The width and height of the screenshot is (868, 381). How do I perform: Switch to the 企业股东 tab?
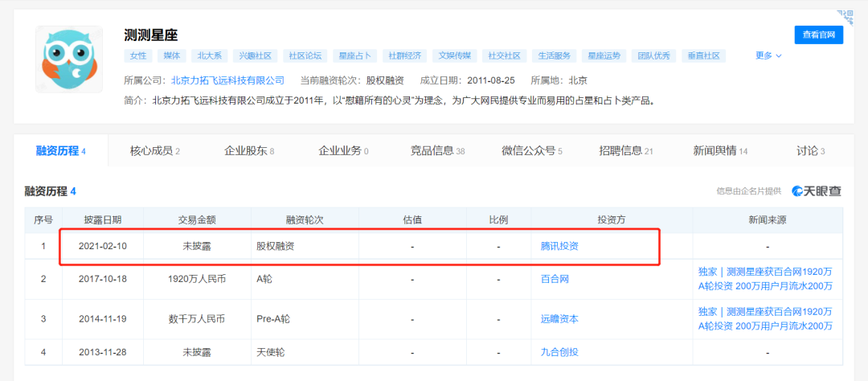coord(249,150)
